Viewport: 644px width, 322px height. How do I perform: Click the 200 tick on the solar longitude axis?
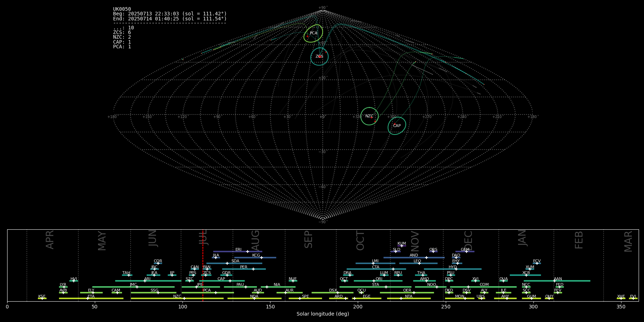(x=358, y=307)
